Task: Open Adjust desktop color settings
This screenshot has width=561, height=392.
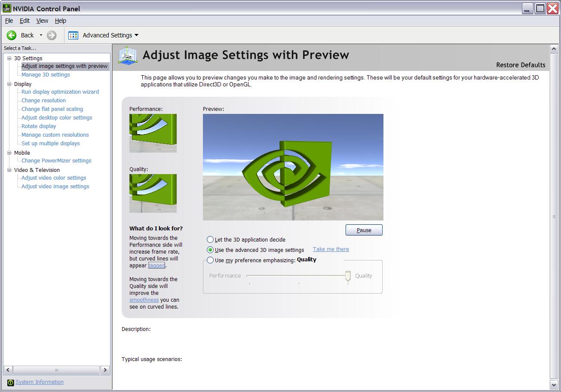Action: pos(57,118)
